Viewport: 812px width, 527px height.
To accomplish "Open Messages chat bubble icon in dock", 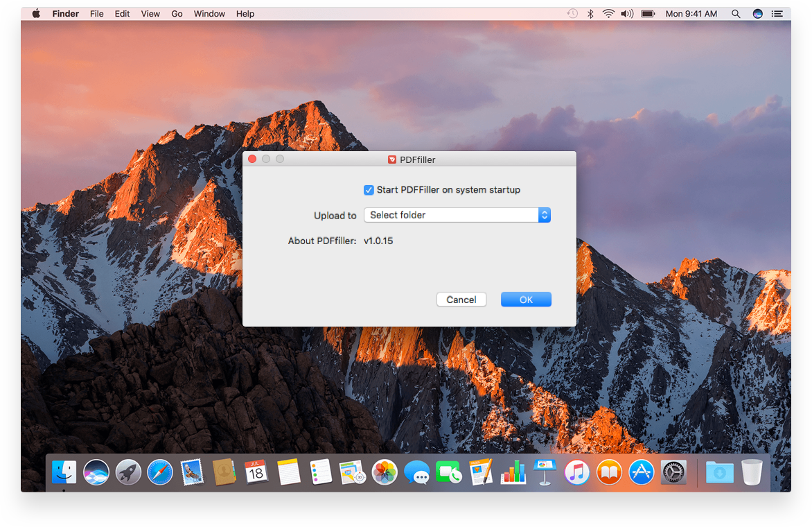I will [417, 472].
